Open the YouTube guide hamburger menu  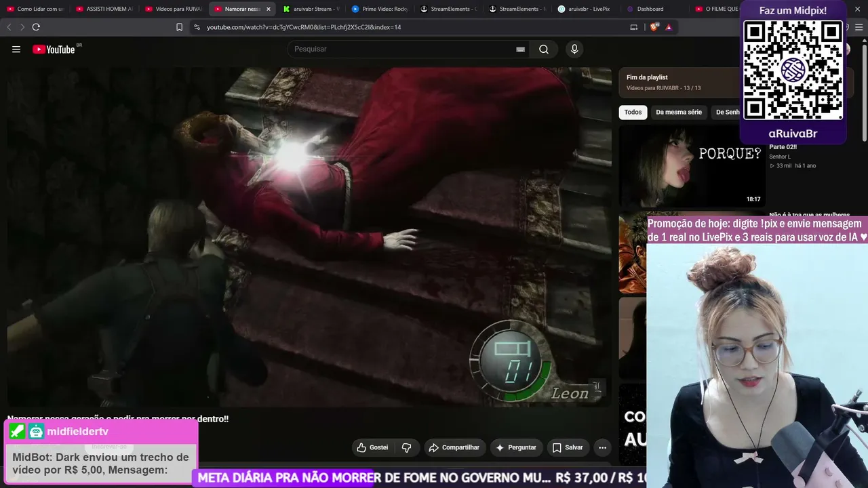(16, 49)
